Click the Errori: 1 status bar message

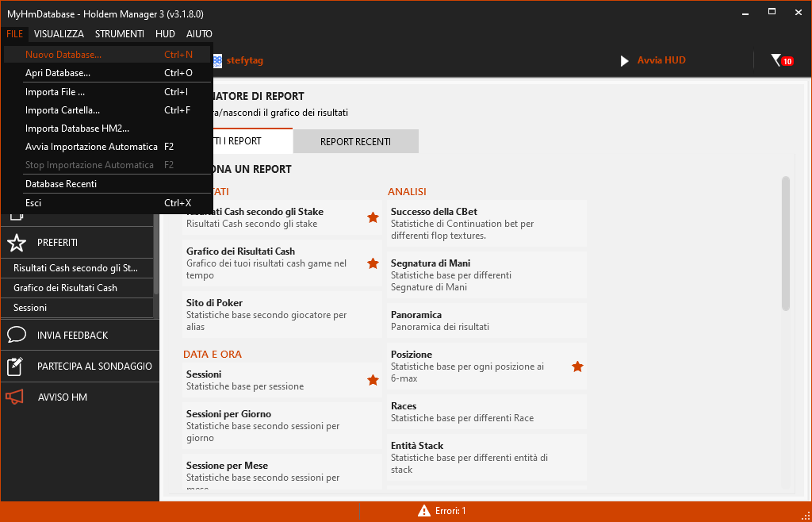(x=450, y=511)
